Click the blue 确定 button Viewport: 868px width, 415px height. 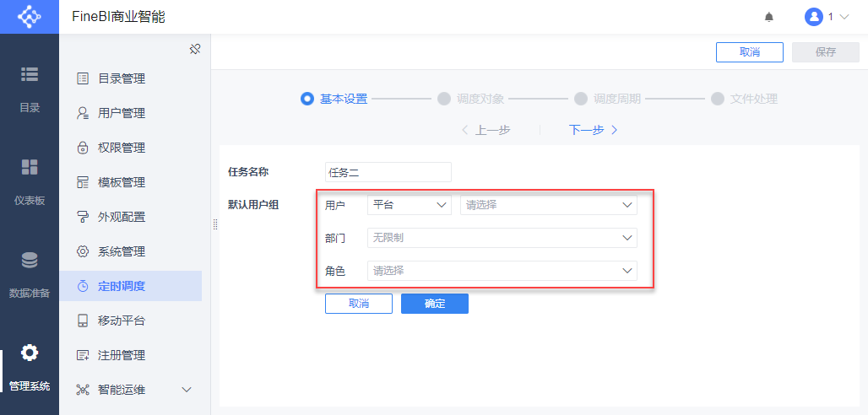point(434,304)
